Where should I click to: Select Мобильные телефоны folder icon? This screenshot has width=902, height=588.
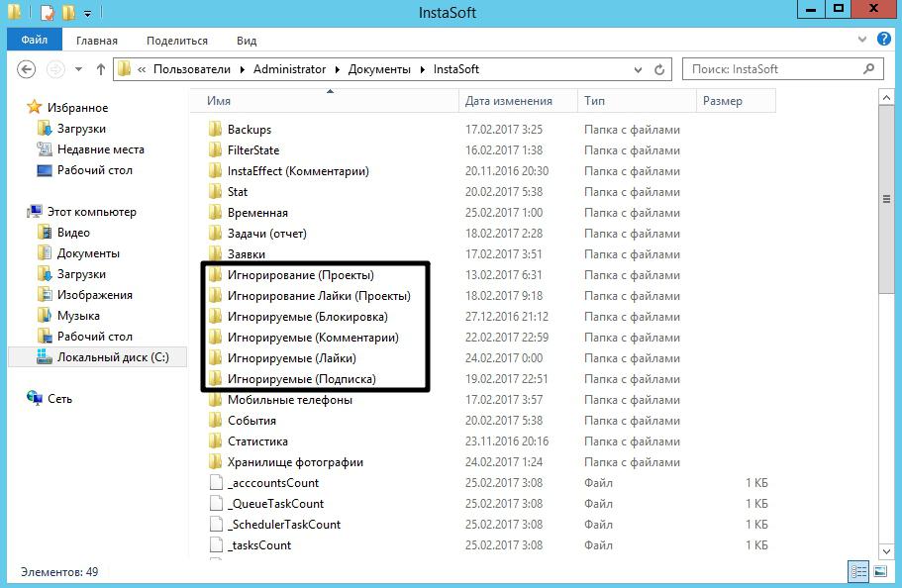215,399
